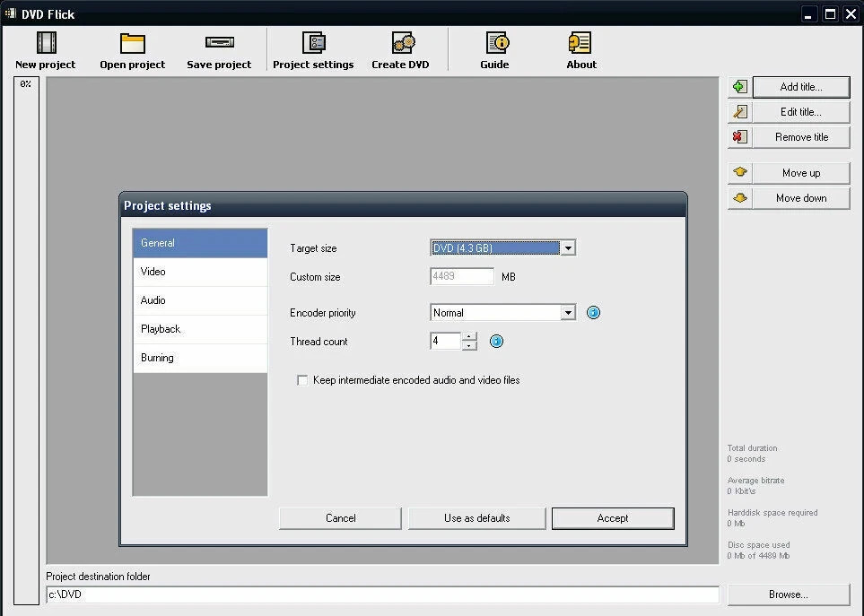Viewport: 864px width, 616px height.
Task: Click the green plus Add title icon
Action: [739, 86]
